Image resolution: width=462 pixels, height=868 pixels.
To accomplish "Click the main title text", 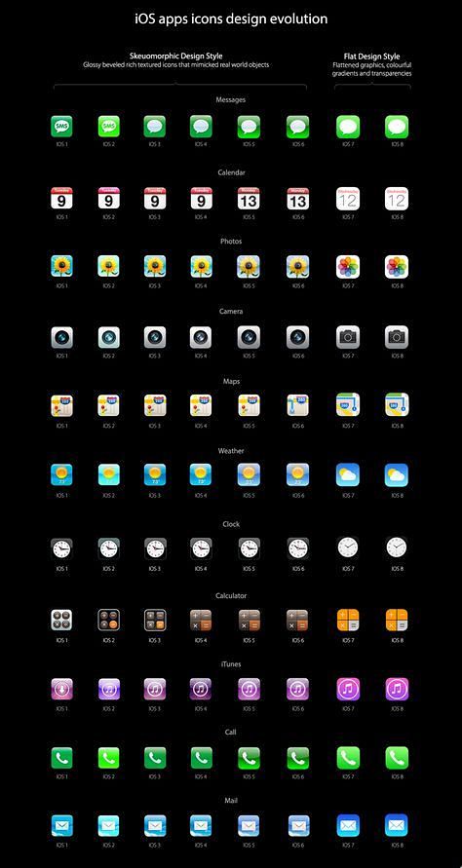I will (x=231, y=19).
